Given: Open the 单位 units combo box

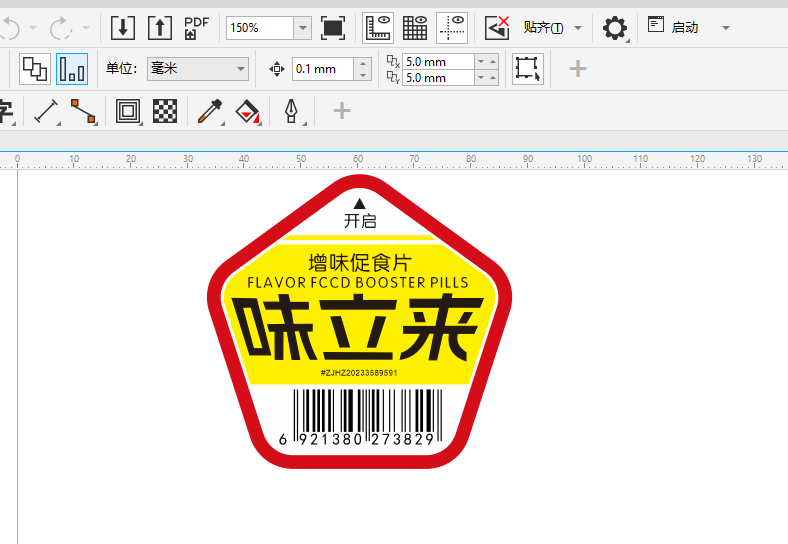Looking at the screenshot, I should [198, 69].
